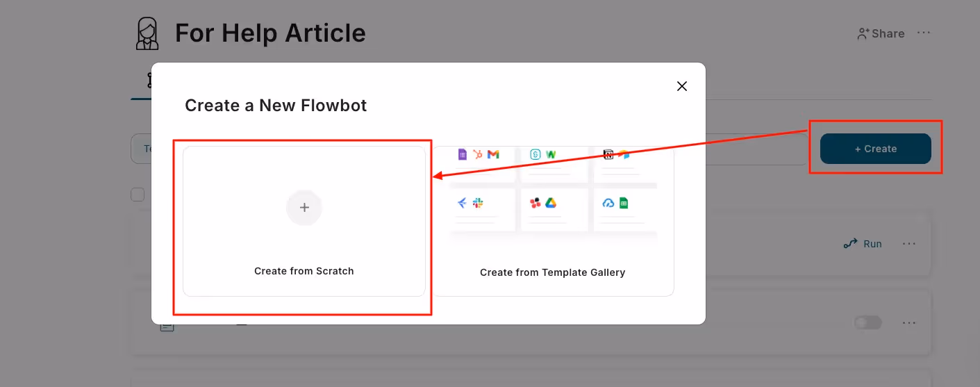Viewport: 980px width, 387px height.
Task: Click the For Help Article title
Action: (270, 33)
